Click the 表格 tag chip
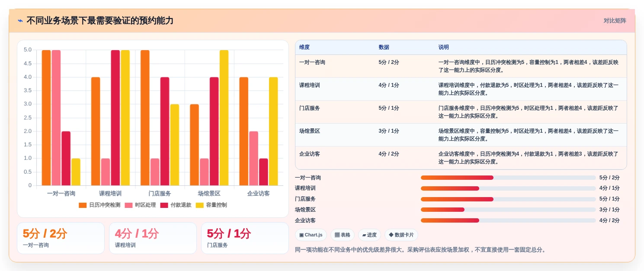The height and width of the screenshot is (271, 644). pyautogui.click(x=342, y=235)
